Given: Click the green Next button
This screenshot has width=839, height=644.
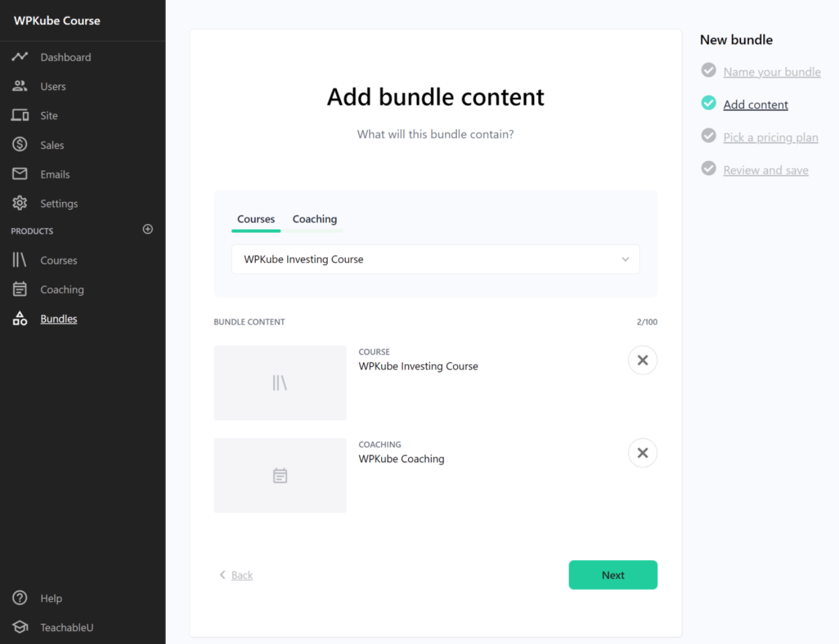Looking at the screenshot, I should (613, 575).
